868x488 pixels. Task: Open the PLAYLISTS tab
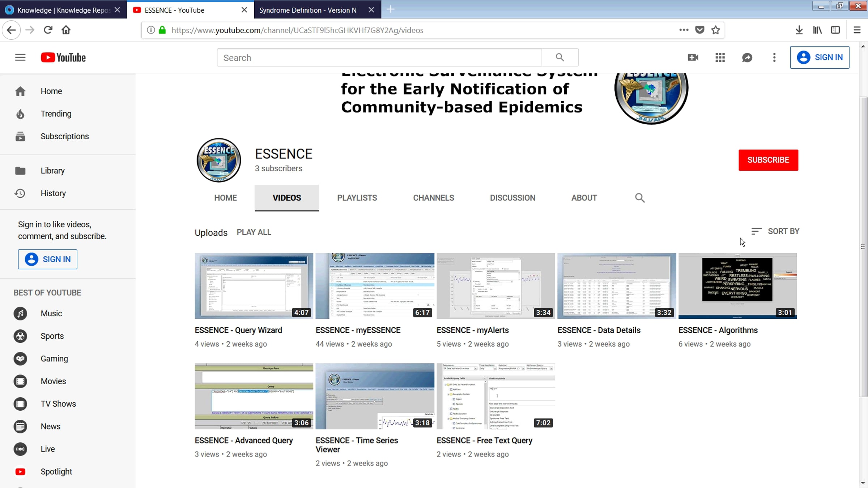pyautogui.click(x=357, y=198)
